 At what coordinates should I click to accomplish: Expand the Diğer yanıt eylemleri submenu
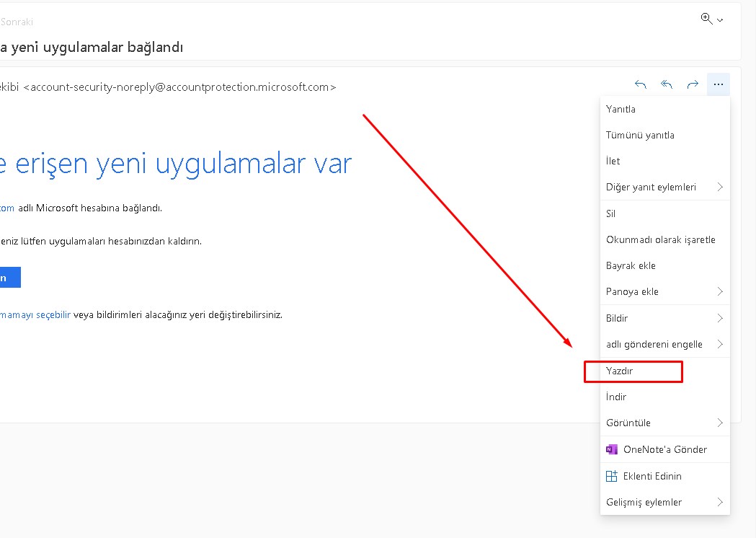click(651, 187)
